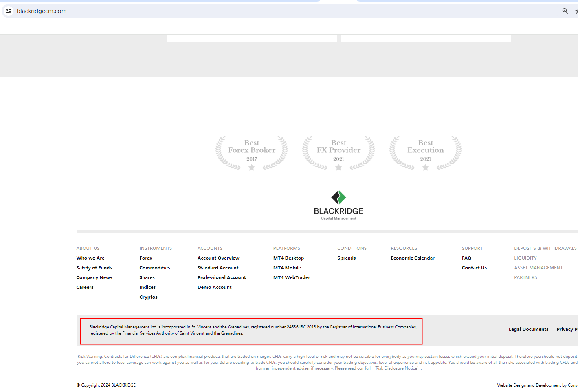This screenshot has width=578, height=392.
Task: Open the Who we Are page
Action: click(x=90, y=258)
